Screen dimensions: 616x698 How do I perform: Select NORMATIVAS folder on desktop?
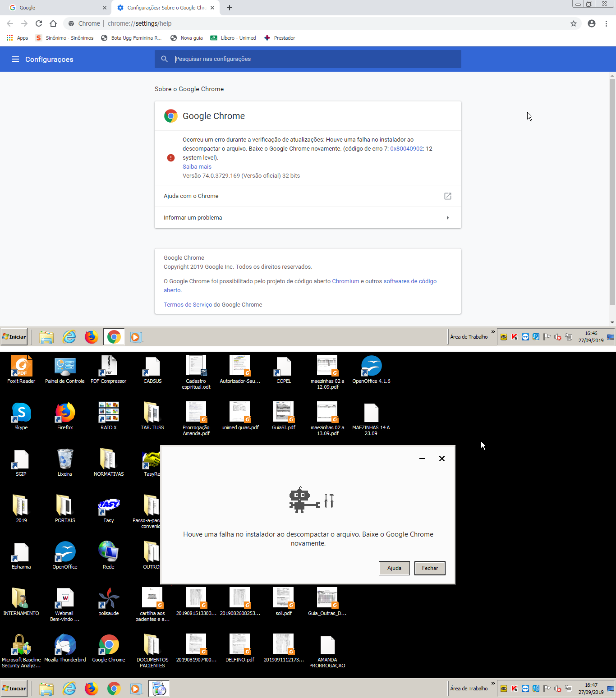[109, 463]
